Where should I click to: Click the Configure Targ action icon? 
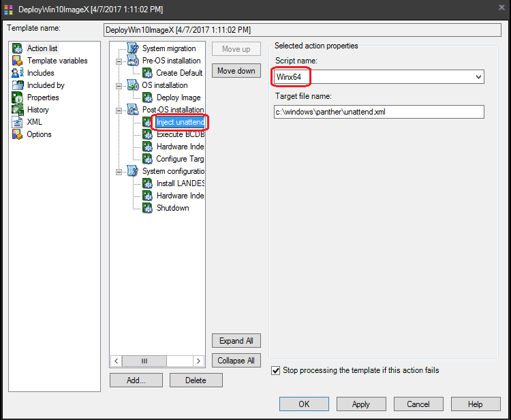pos(147,159)
